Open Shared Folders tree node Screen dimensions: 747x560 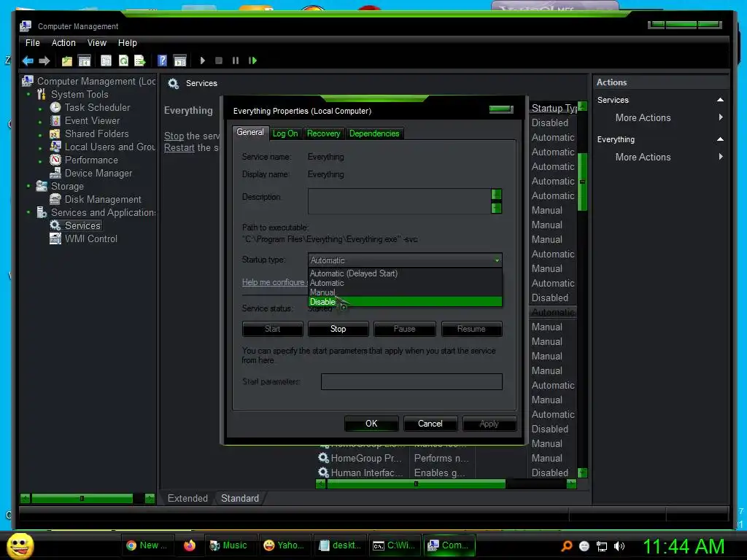coord(96,134)
